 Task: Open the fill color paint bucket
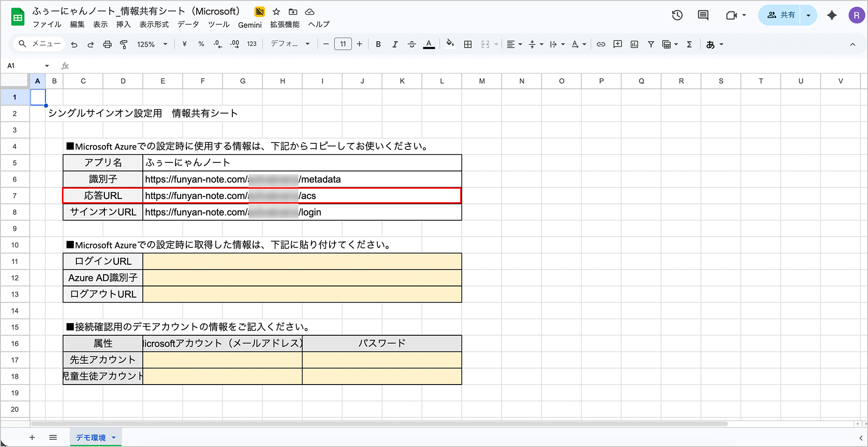click(450, 44)
